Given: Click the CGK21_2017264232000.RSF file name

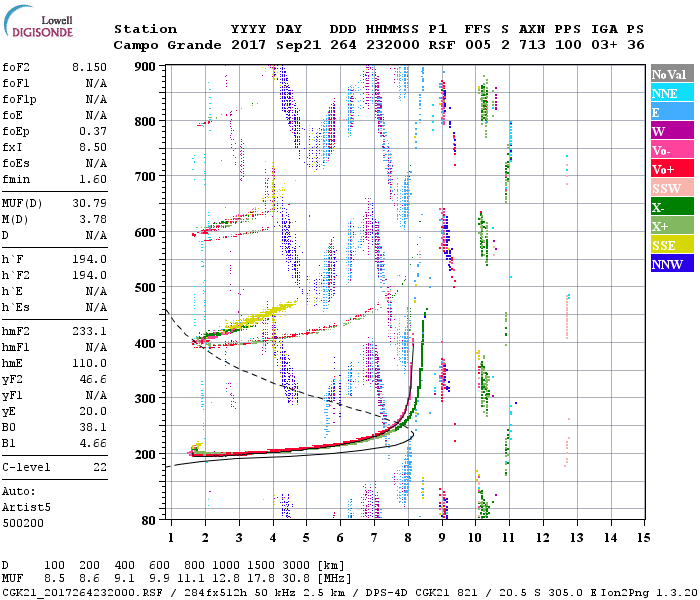Looking at the screenshot, I should [x=82, y=593].
